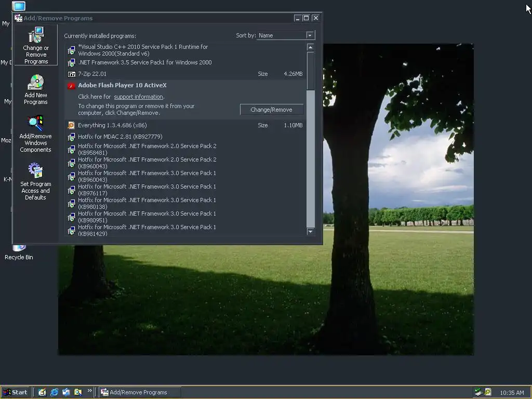Click icon of Hotfix KB976117 entry
The image size is (532, 399).
click(71, 190)
